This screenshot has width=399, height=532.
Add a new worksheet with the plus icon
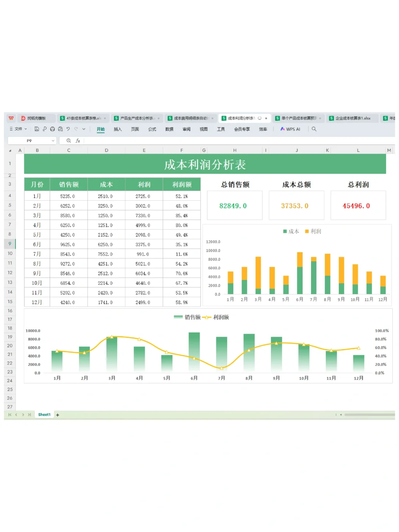tap(58, 415)
